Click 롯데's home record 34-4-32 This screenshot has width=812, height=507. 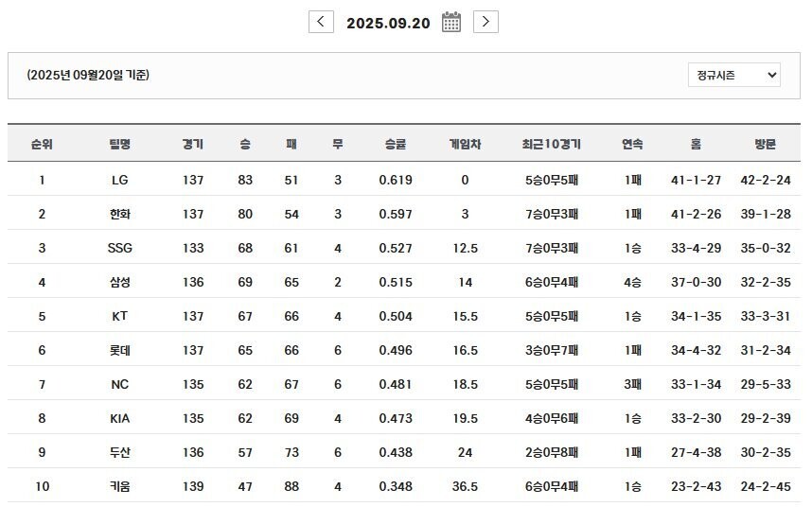click(x=696, y=350)
